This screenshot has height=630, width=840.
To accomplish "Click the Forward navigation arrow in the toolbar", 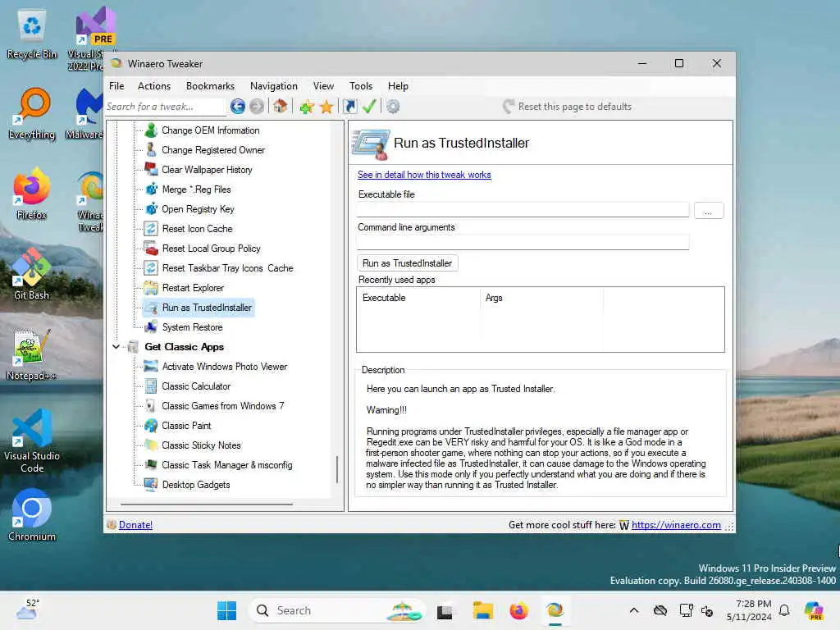I will click(257, 107).
